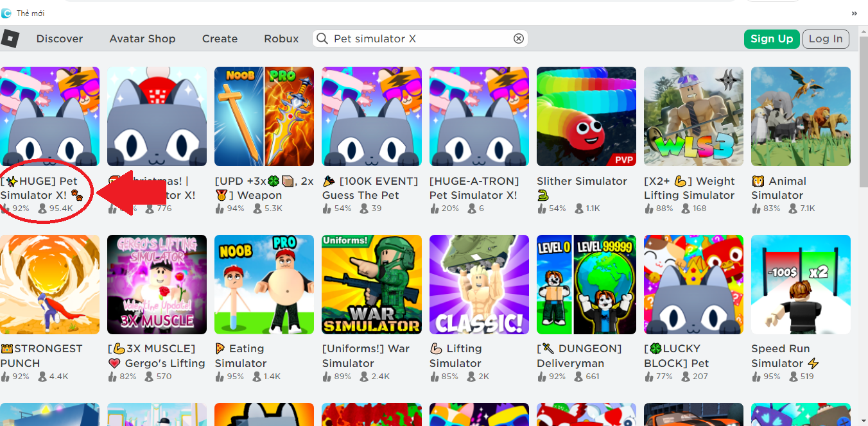Click '[HUGE] Pet Simulator X!' title
The image size is (868, 426).
42,188
